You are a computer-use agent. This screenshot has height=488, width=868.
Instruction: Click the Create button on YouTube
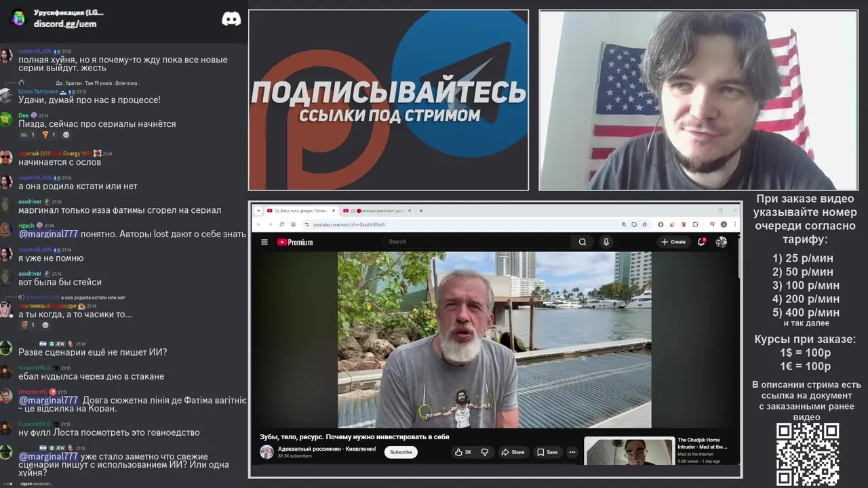(673, 242)
